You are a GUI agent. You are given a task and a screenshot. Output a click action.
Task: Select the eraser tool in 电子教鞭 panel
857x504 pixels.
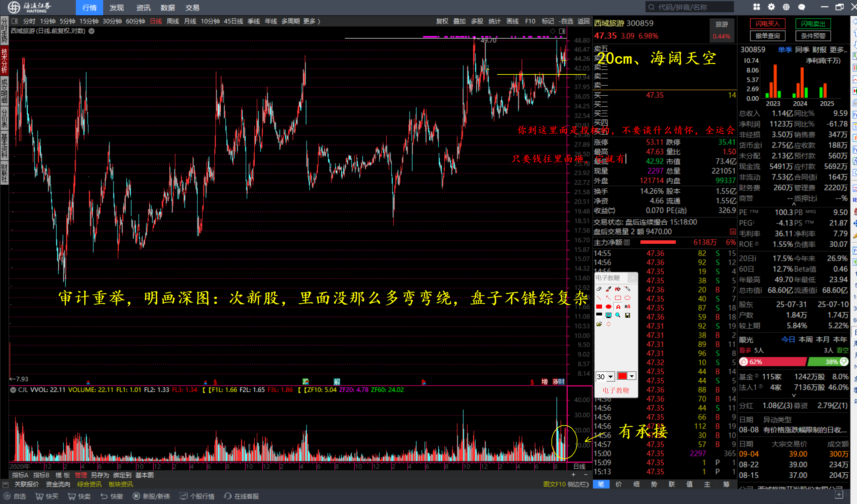click(x=599, y=289)
